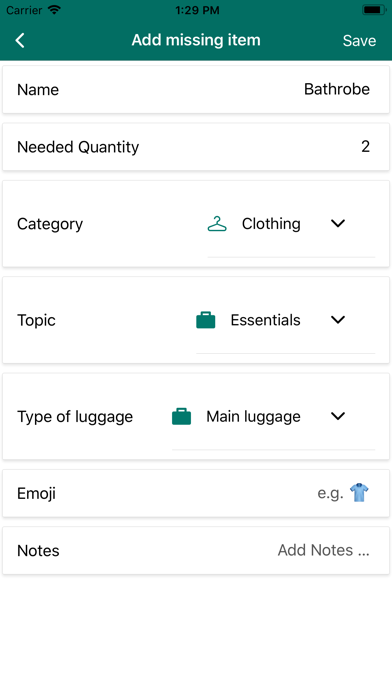The height and width of the screenshot is (696, 392).
Task: Tap the Notes row label
Action: click(x=38, y=550)
